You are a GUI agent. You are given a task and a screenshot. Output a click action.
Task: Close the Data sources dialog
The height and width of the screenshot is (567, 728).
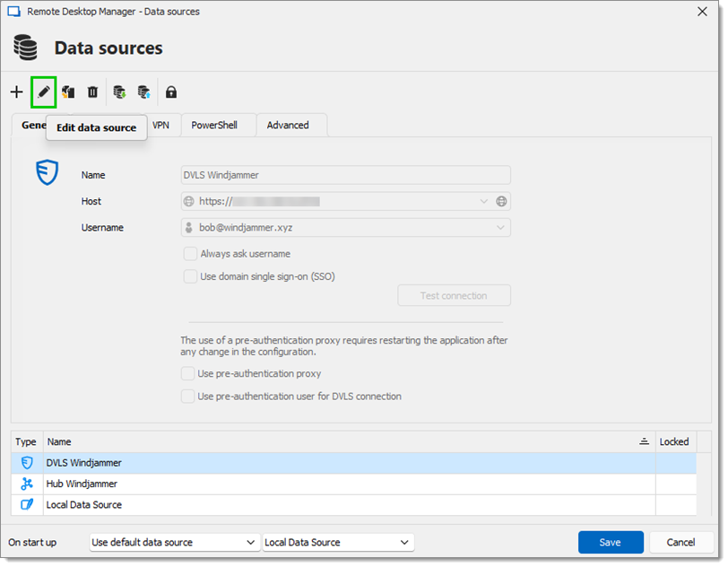pos(703,11)
